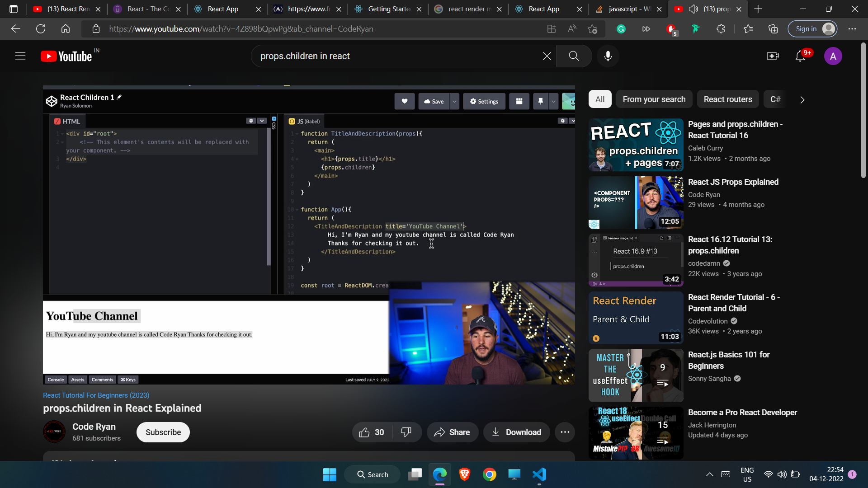Select the All filter chip

pyautogui.click(x=600, y=99)
